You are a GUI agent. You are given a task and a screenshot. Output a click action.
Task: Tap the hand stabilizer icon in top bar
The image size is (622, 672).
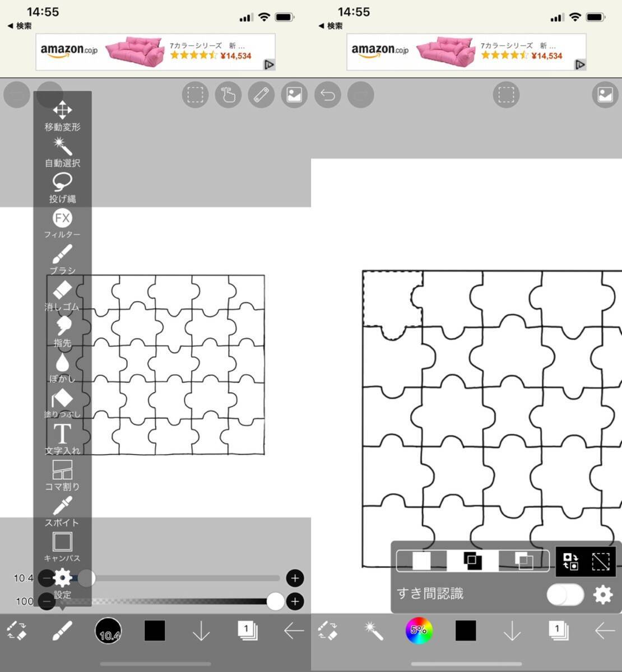click(x=228, y=95)
